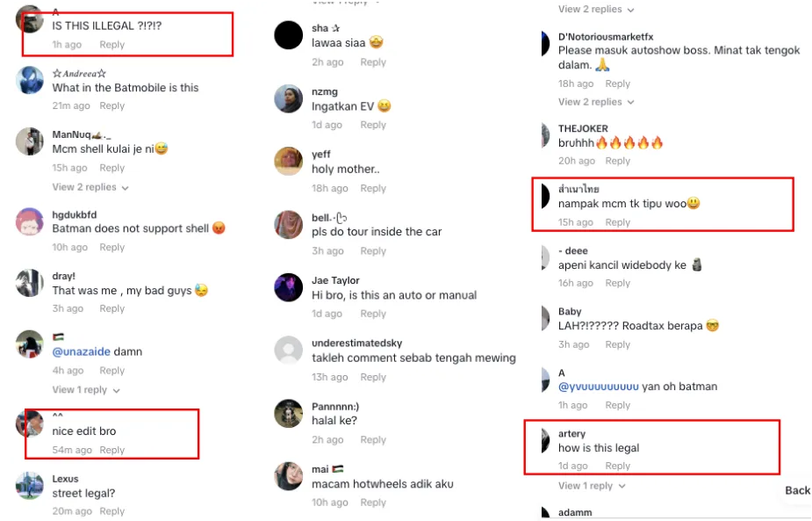812x521 pixels.
Task: Reply to 'Roadtax berapa' comment by Baby
Action: coord(617,344)
